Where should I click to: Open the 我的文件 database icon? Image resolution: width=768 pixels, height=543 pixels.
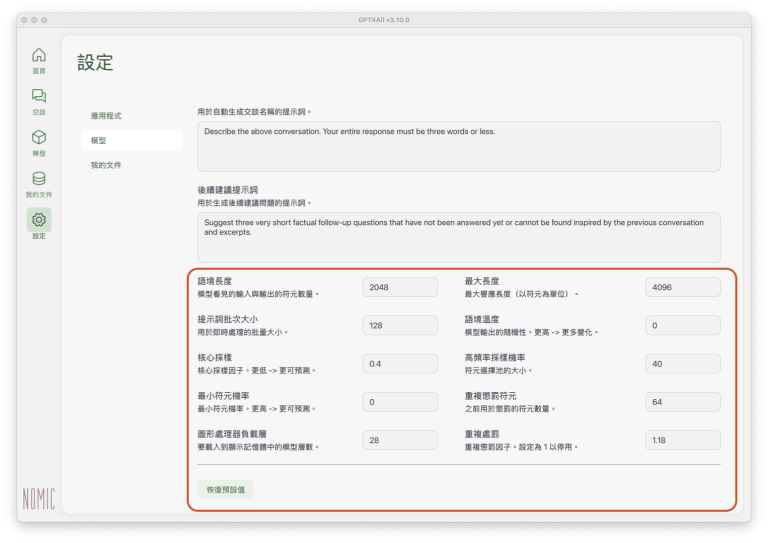tap(38, 179)
